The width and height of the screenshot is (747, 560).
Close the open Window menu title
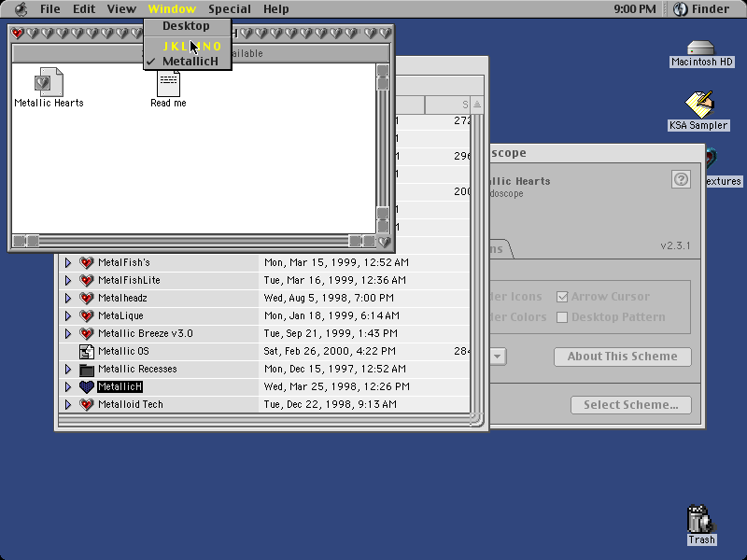tap(172, 9)
